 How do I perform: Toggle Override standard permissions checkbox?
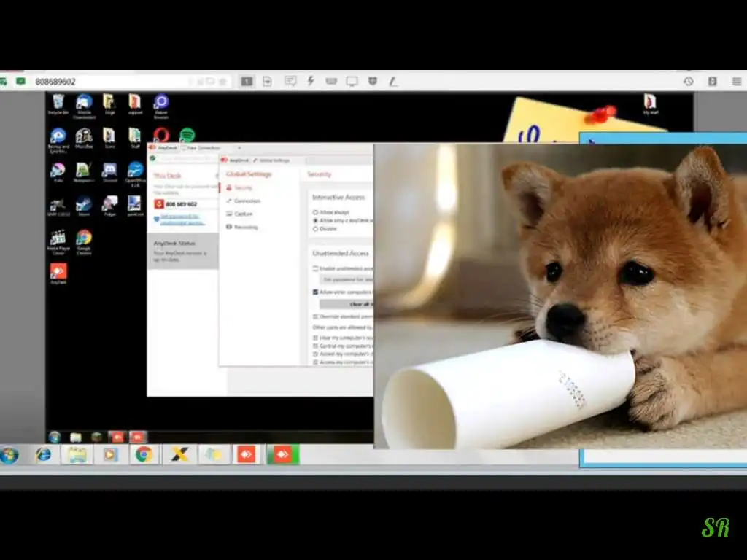point(315,316)
